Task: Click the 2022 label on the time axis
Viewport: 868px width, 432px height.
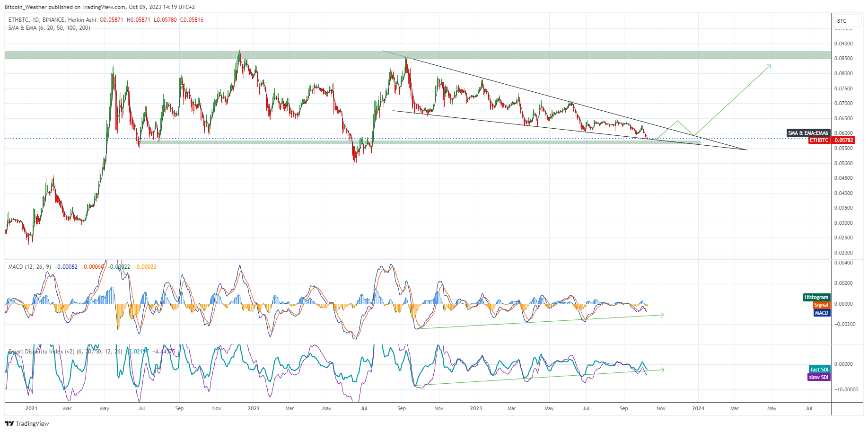Action: (x=254, y=408)
